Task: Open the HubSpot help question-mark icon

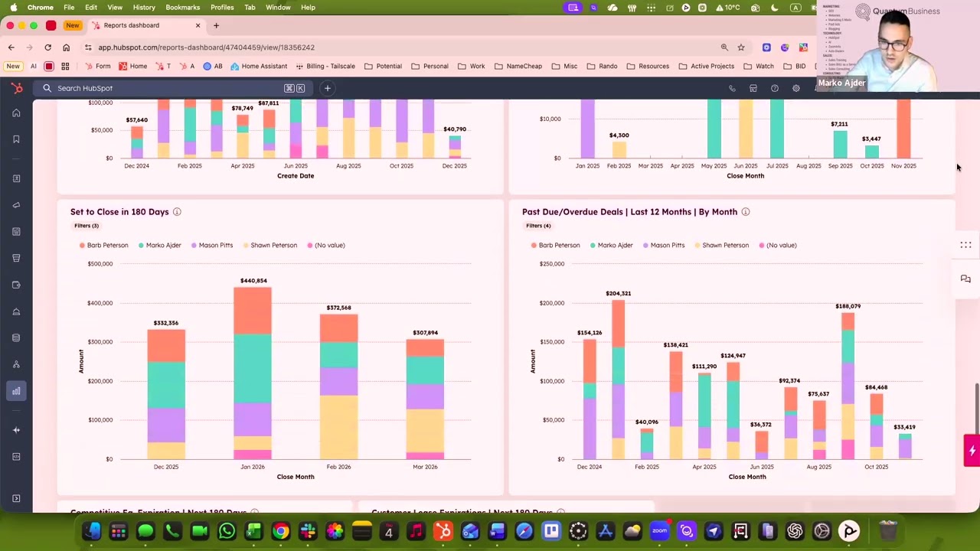Action: [x=775, y=89]
